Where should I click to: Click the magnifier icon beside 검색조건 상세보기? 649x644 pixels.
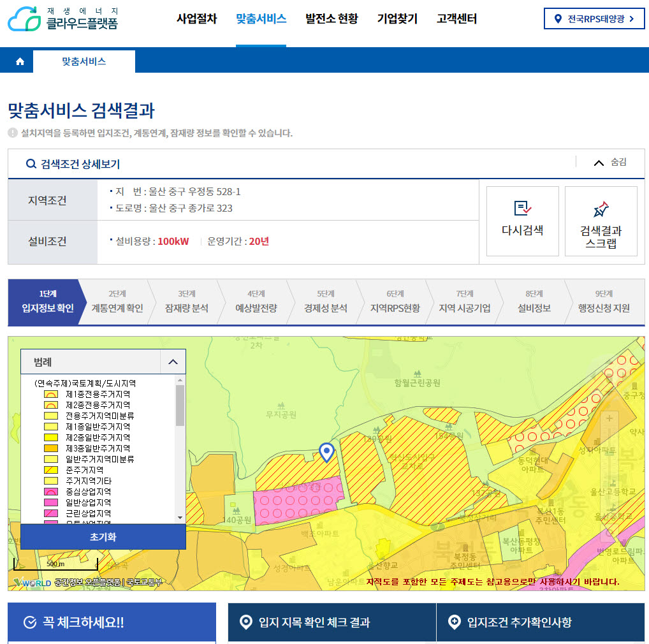coord(30,163)
